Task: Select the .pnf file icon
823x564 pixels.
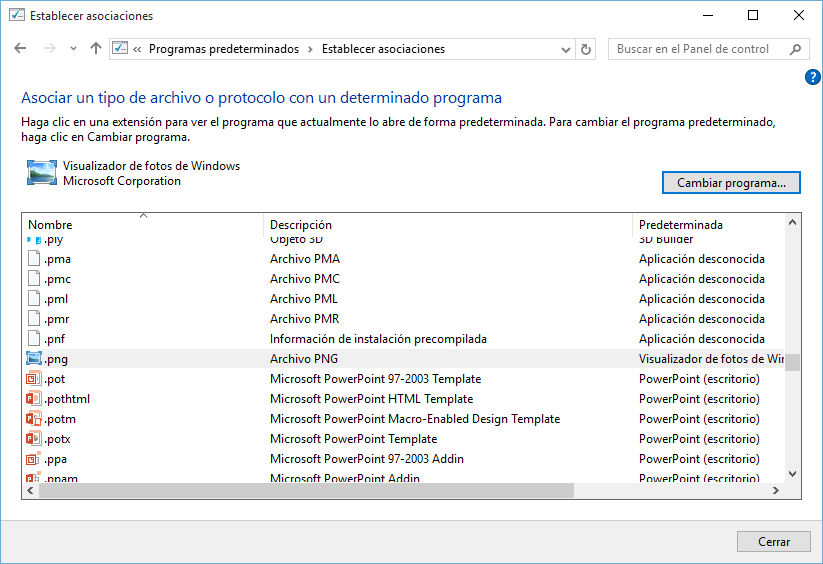Action: (34, 338)
